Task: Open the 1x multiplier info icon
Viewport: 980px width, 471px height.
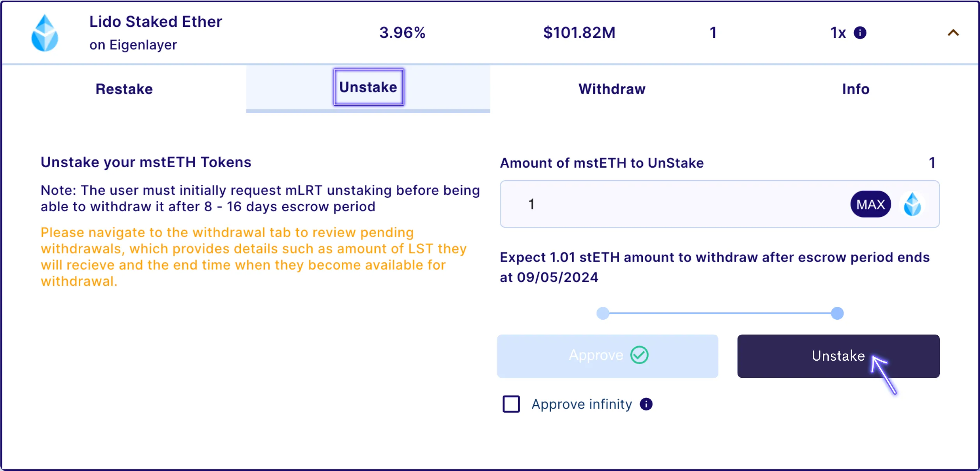Action: [860, 33]
